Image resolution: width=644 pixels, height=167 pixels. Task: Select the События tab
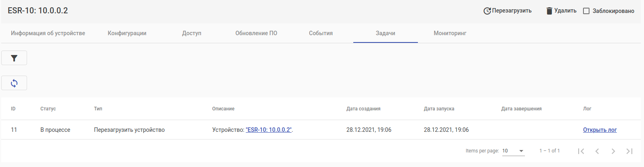coord(321,33)
